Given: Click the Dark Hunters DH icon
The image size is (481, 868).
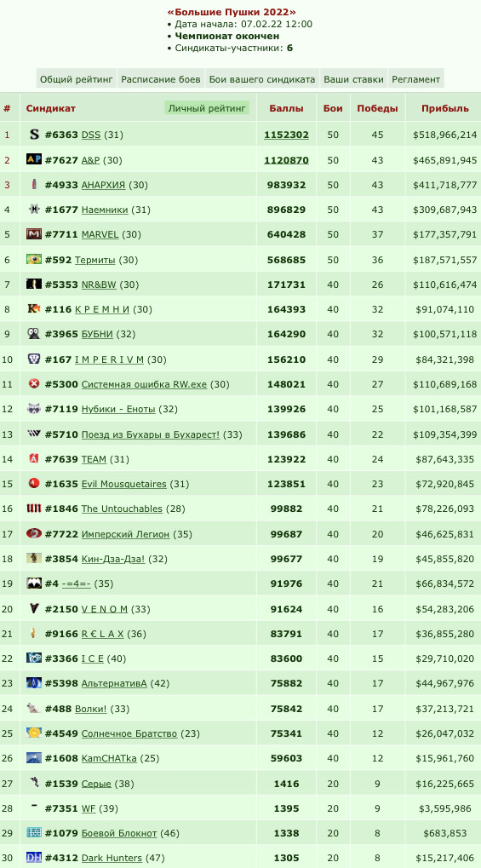Looking at the screenshot, I should [x=34, y=858].
